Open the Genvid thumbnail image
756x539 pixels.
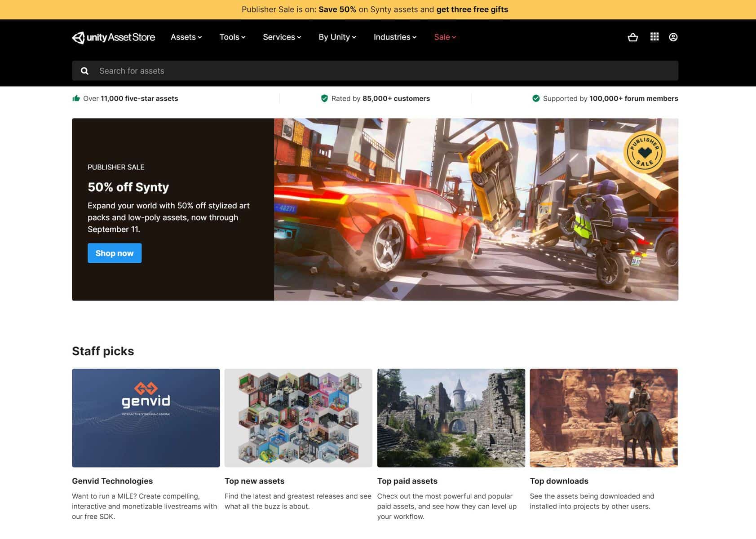click(146, 418)
